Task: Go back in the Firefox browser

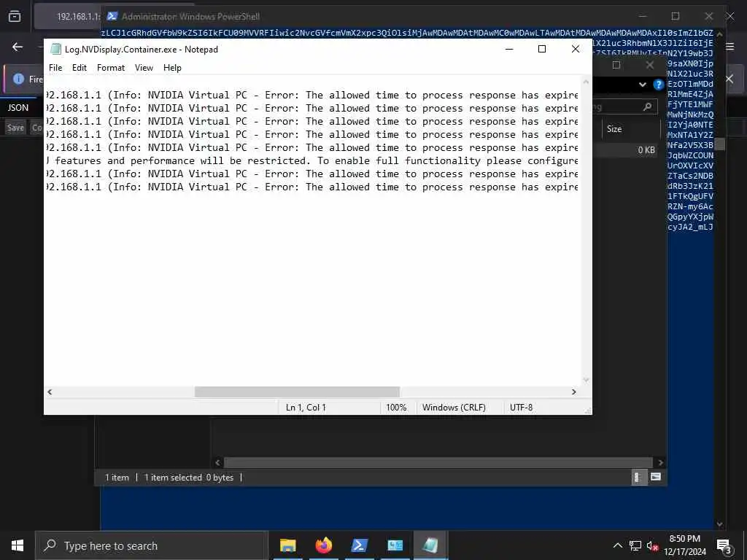Action: tap(18, 47)
